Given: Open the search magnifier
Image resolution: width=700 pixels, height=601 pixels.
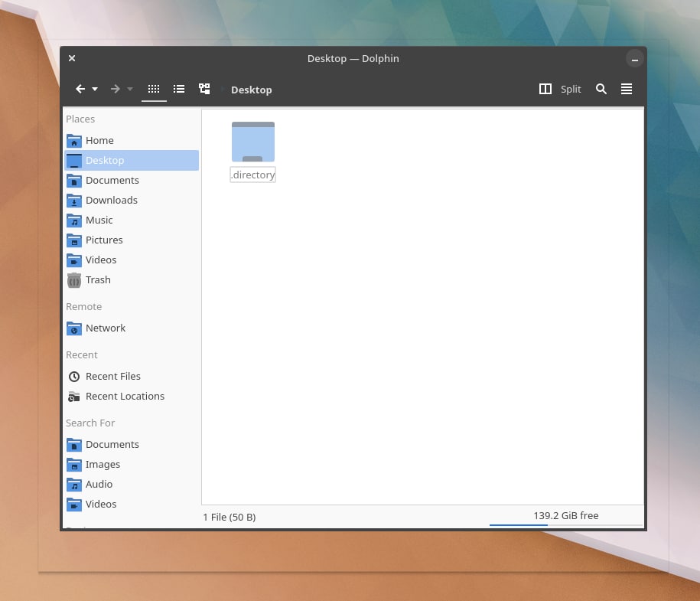Looking at the screenshot, I should pos(601,89).
